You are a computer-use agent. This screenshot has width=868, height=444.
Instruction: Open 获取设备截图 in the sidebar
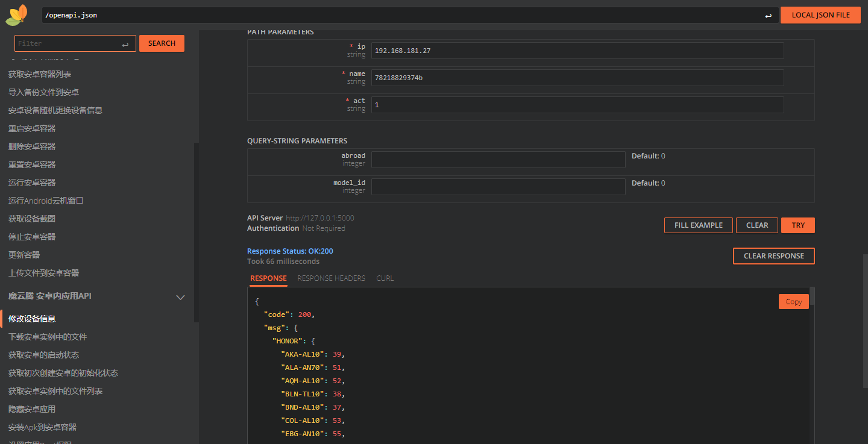[32, 219]
